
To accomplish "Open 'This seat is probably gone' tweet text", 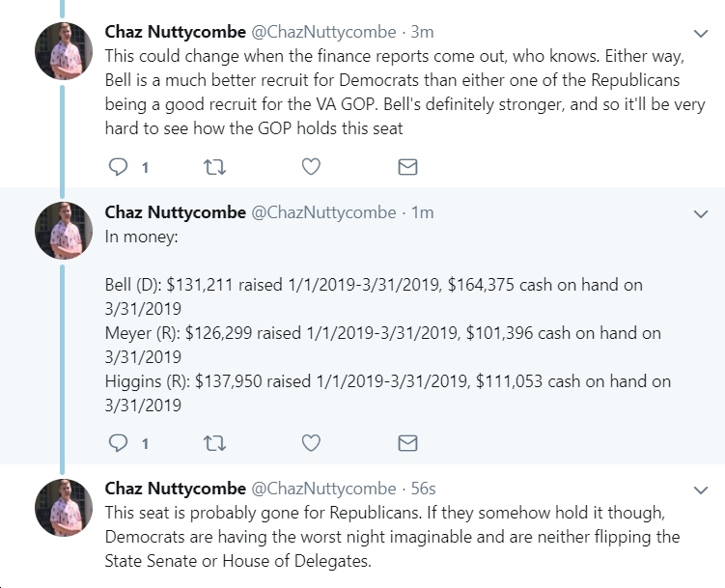I will point(392,537).
